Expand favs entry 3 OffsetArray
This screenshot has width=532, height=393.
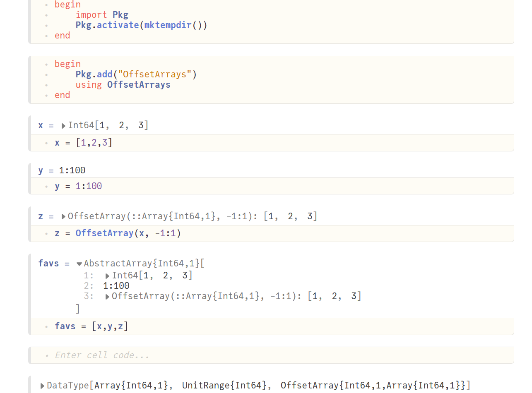tap(108, 297)
